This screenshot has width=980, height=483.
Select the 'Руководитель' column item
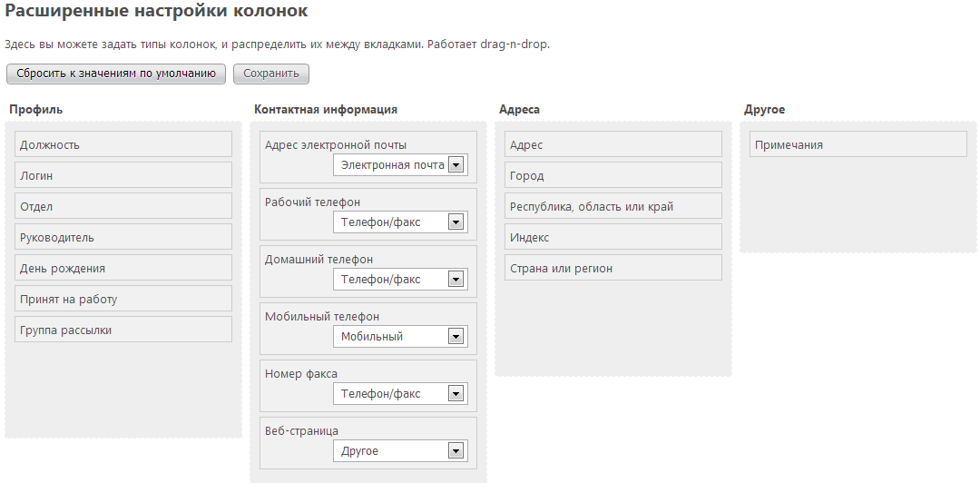[123, 236]
